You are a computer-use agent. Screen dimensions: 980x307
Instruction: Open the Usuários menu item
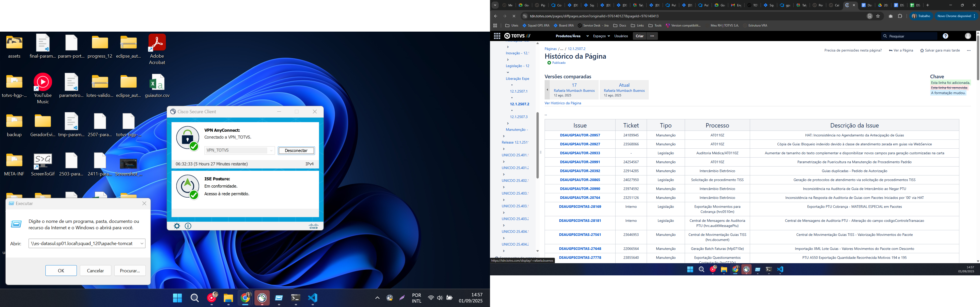(x=621, y=36)
